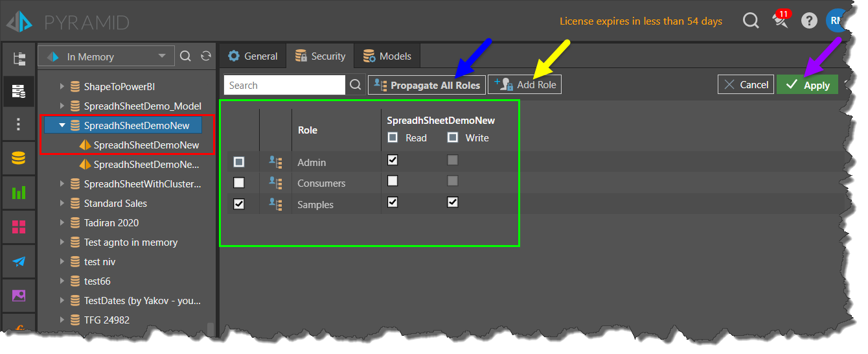Expand the SpreadhSheetDemo_Model node
This screenshot has width=868, height=354.
(62, 106)
